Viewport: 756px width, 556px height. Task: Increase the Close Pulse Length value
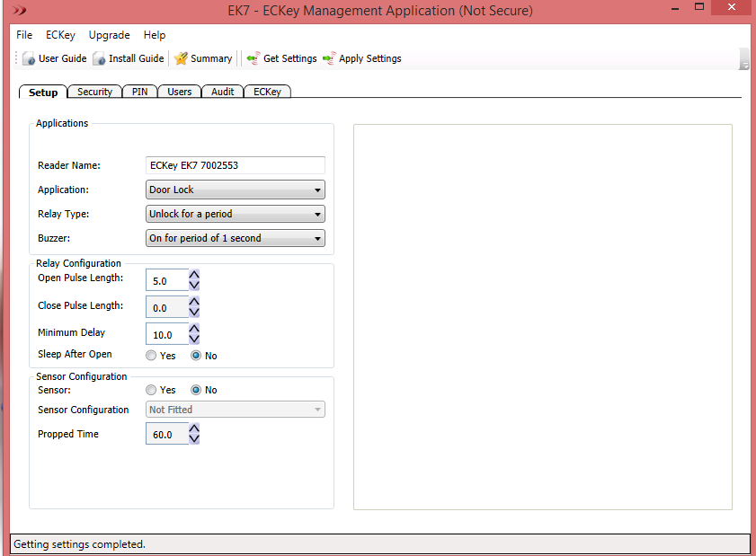click(x=194, y=302)
